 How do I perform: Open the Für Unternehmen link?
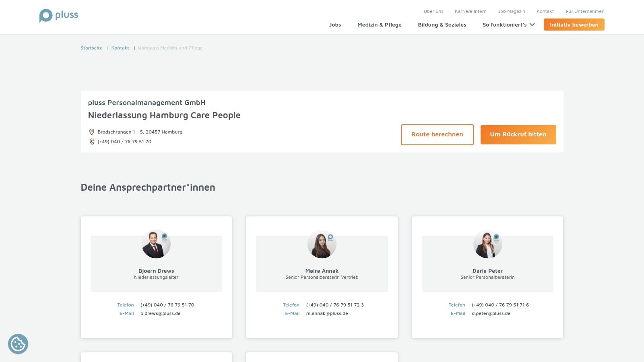[x=585, y=11]
